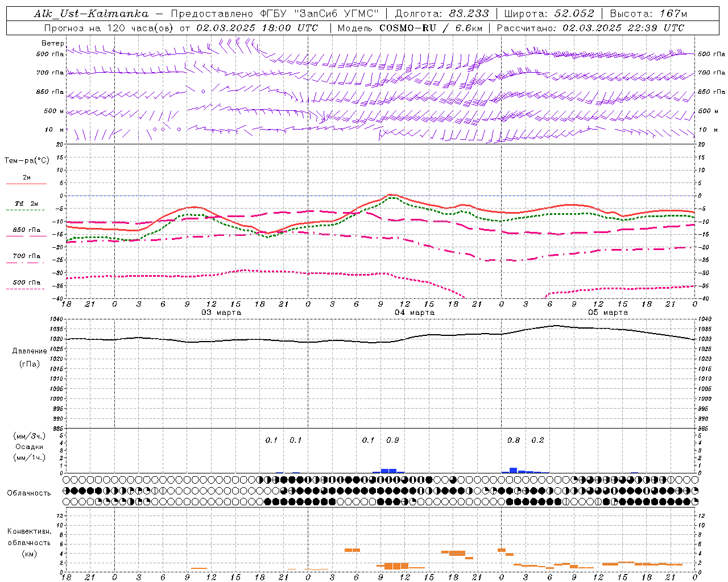Click the 05 марта date label
The image size is (728, 582).
click(608, 313)
